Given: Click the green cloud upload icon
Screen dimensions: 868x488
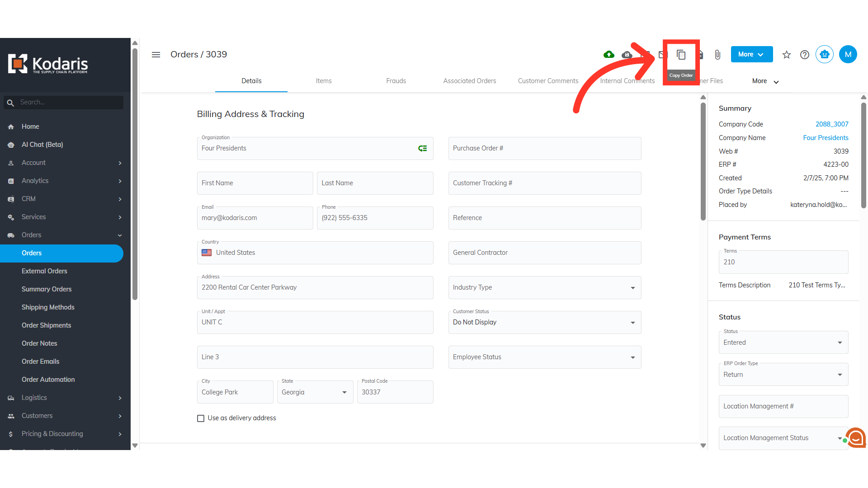Looking at the screenshot, I should tap(609, 55).
